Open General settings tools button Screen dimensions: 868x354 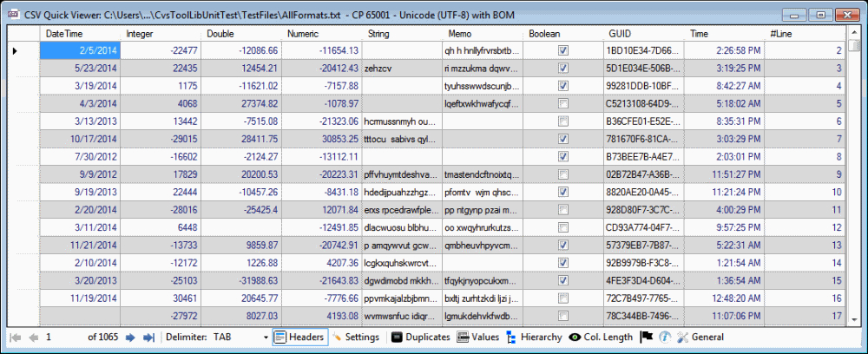(x=700, y=337)
